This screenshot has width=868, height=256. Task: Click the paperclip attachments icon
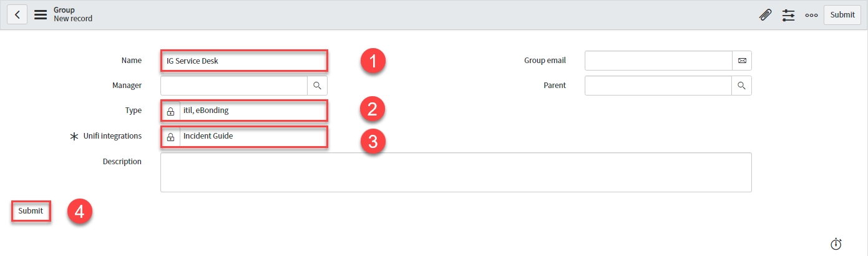[x=764, y=15]
